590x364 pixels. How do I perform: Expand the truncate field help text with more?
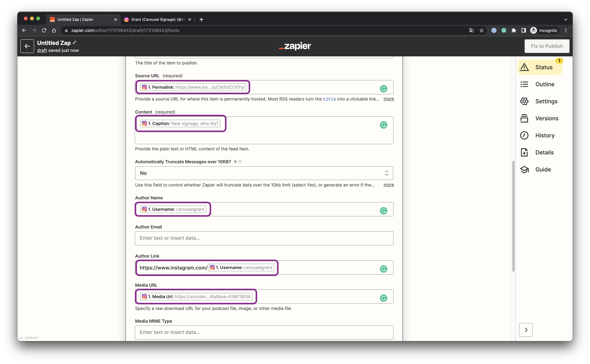click(x=389, y=185)
